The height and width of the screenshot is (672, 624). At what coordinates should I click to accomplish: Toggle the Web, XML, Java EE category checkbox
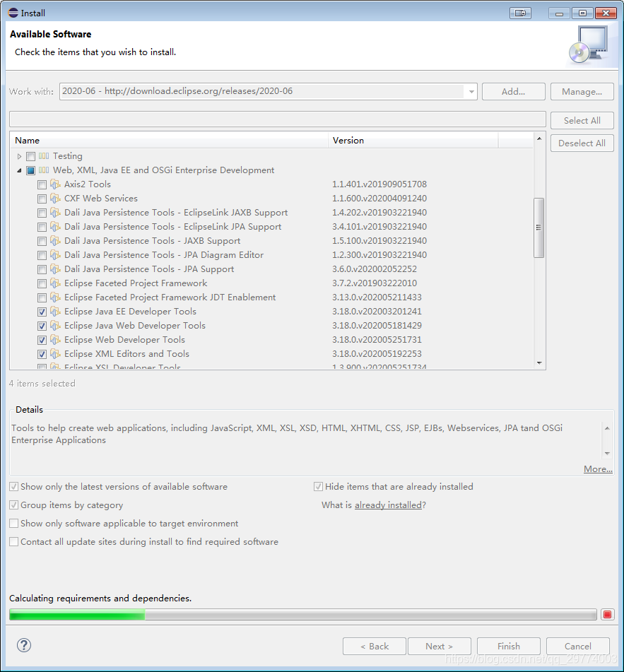(30, 170)
